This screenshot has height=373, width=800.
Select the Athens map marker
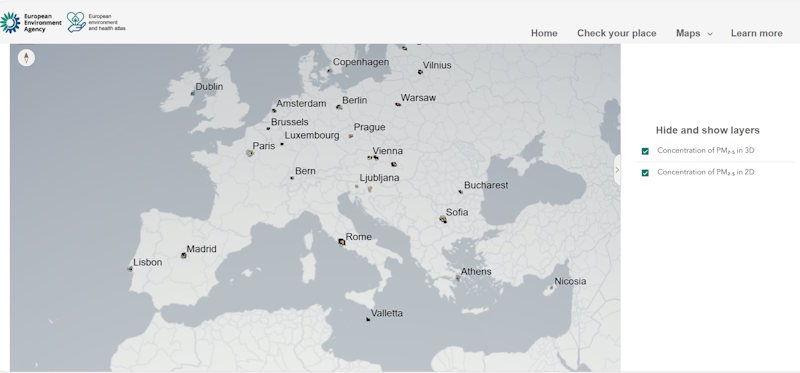tap(458, 278)
